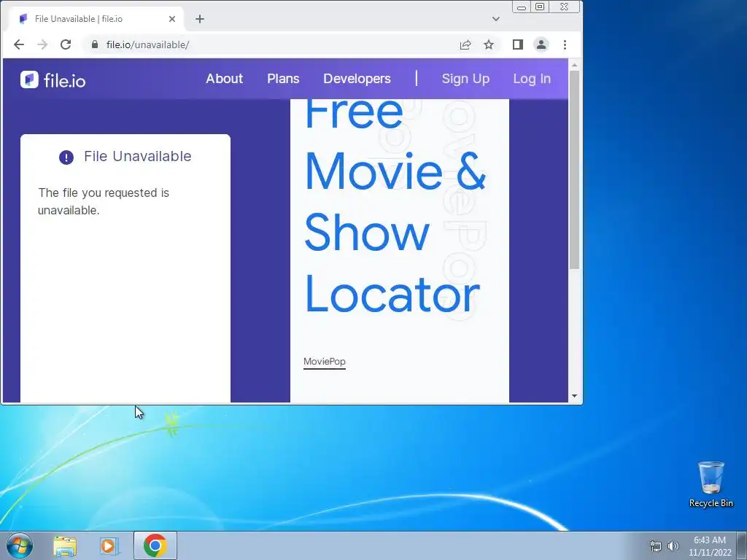Click the File Unavailable exclamation icon
The width and height of the screenshot is (747, 560).
tap(66, 157)
